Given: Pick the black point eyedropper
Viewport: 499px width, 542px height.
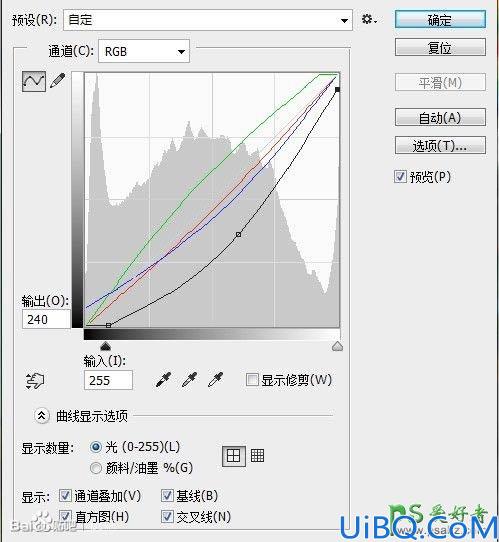Looking at the screenshot, I should [163, 380].
